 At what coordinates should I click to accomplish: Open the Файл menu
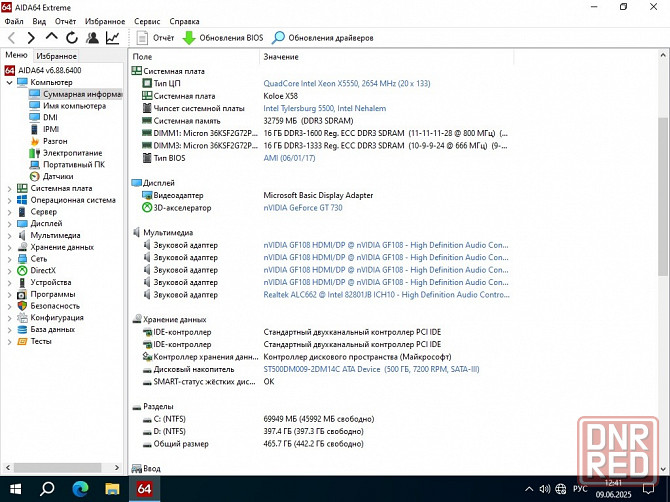[14, 21]
